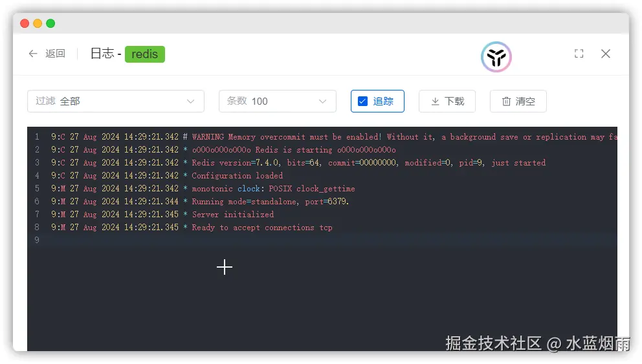Click the macOS green zoom button

[50, 23]
